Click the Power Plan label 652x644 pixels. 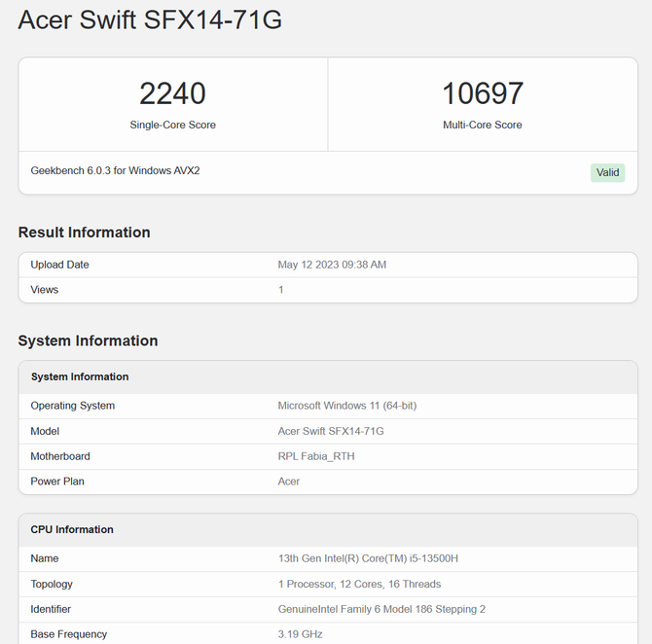pyautogui.click(x=57, y=481)
